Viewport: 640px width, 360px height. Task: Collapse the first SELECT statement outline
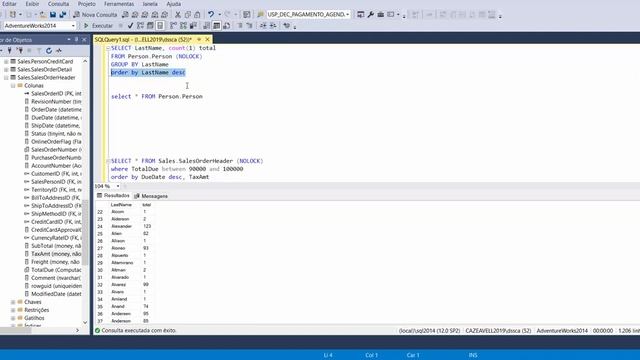pos(108,48)
